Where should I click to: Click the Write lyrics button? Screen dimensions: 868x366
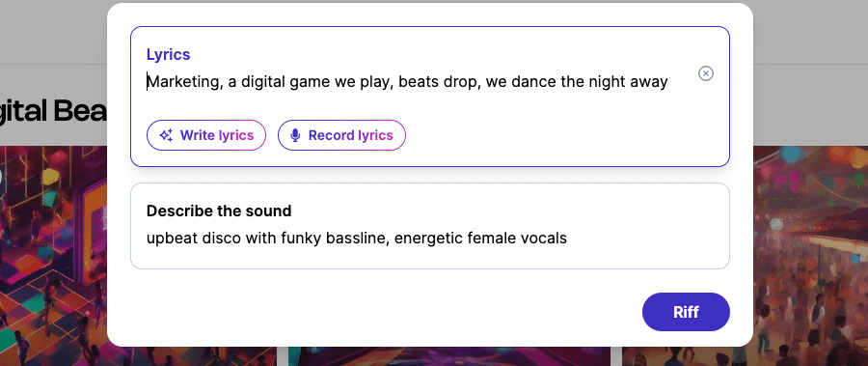click(206, 135)
